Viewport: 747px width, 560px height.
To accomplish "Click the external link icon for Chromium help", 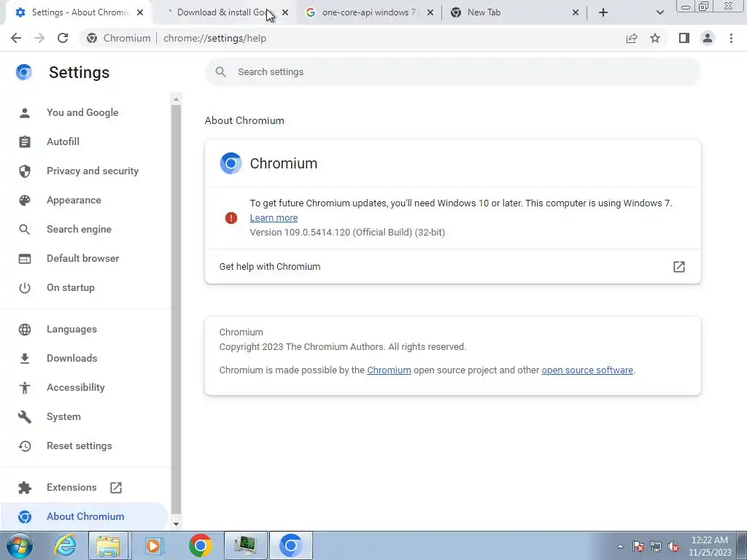I will coord(679,267).
